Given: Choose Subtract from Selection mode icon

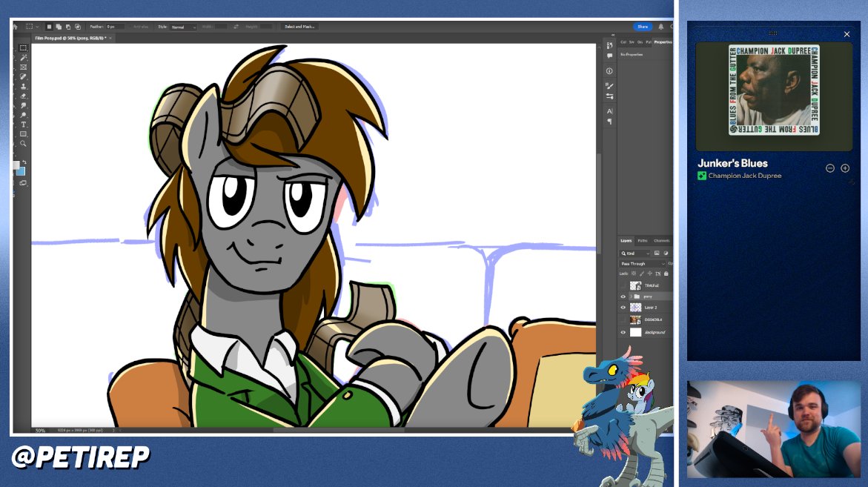Looking at the screenshot, I should click(x=68, y=27).
